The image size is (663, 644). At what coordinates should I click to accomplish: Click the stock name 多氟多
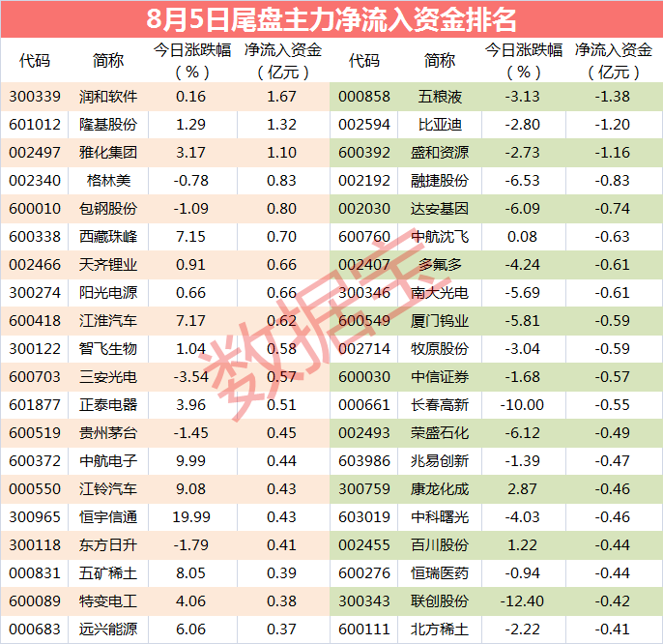tap(440, 265)
